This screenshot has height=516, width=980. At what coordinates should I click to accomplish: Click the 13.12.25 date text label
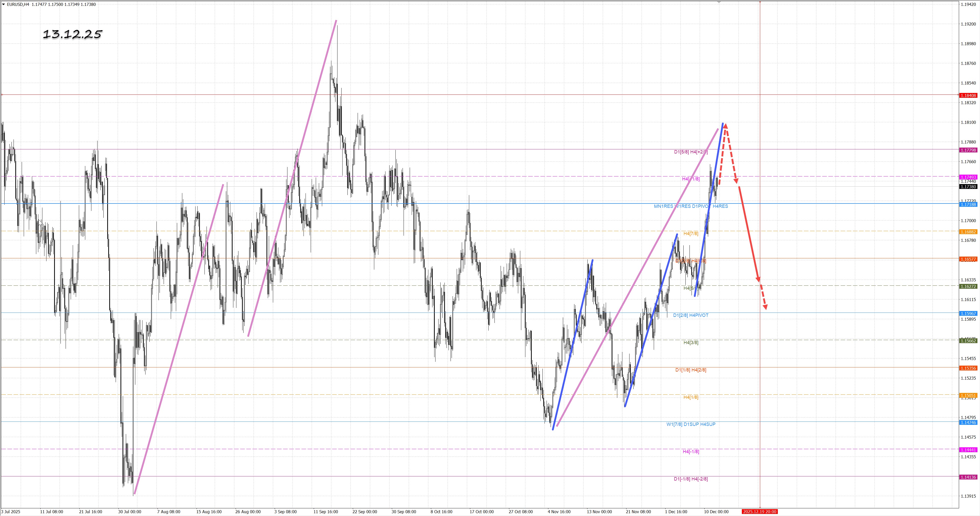point(72,35)
